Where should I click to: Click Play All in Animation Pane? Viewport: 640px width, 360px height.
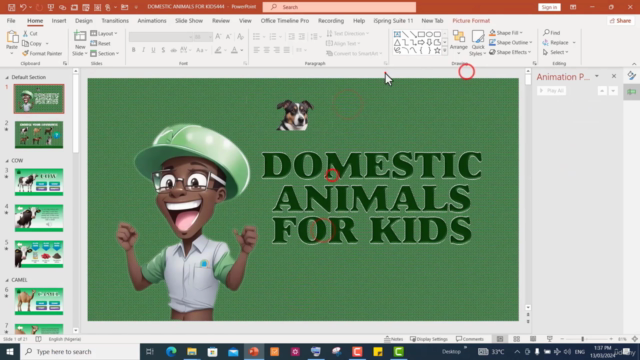coord(551,91)
